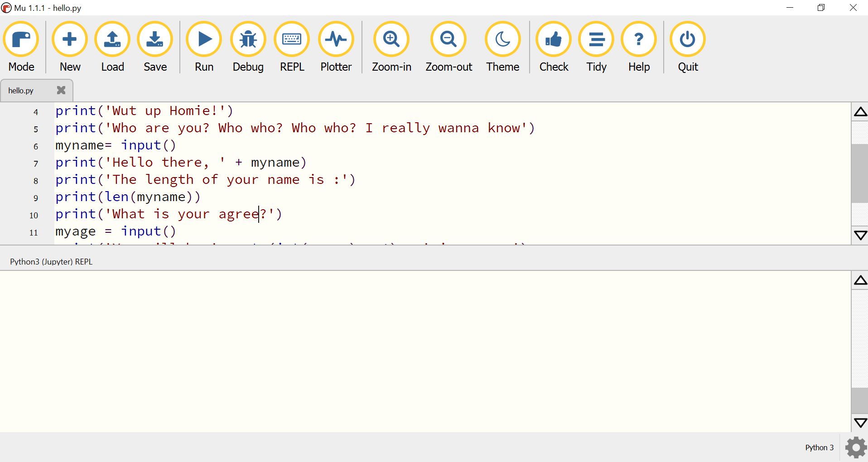Click the 'Hello there,' print line
Viewport: 868px width, 462px height.
[181, 163]
